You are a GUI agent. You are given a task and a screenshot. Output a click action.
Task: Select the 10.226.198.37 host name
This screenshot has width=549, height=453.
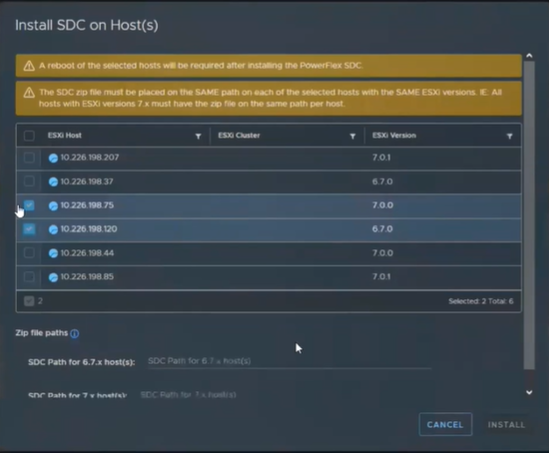pyautogui.click(x=87, y=181)
